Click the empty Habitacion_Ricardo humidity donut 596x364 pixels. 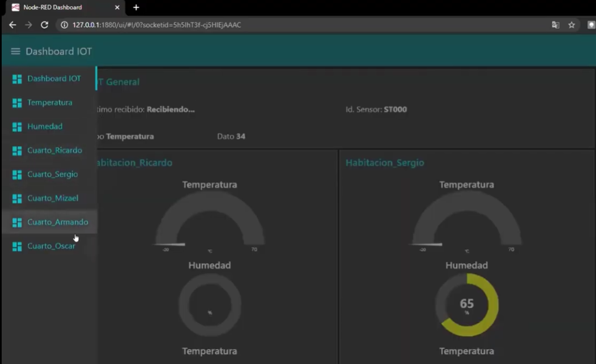pyautogui.click(x=210, y=305)
